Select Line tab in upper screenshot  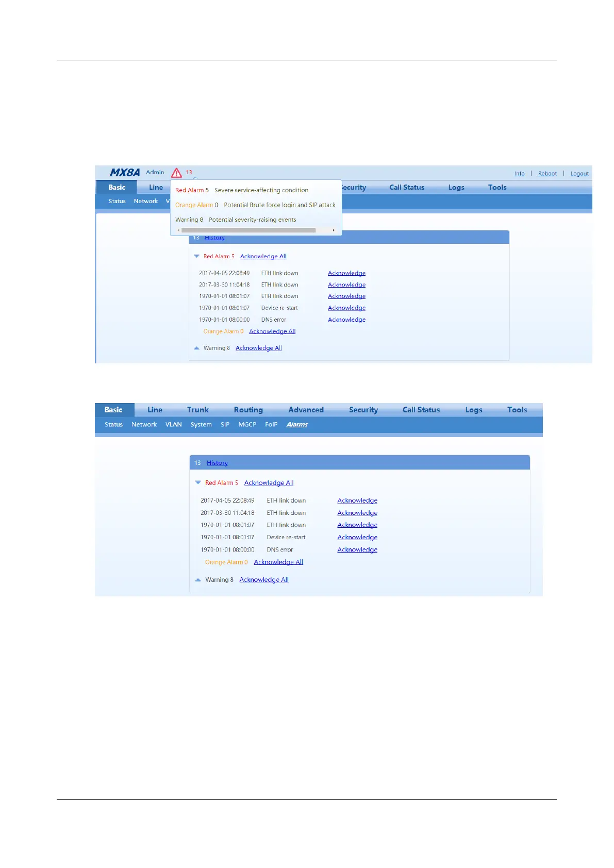pyautogui.click(x=156, y=187)
